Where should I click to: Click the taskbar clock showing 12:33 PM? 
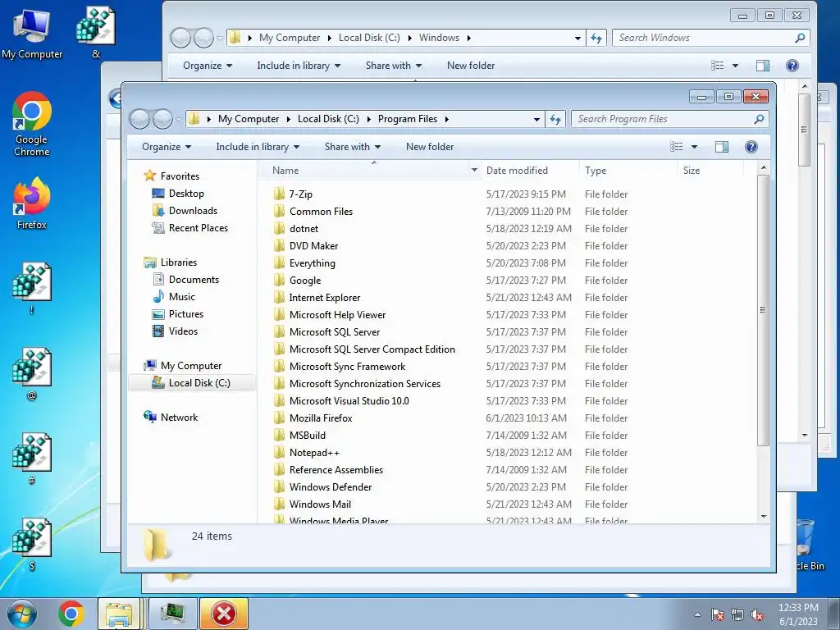[798, 614]
